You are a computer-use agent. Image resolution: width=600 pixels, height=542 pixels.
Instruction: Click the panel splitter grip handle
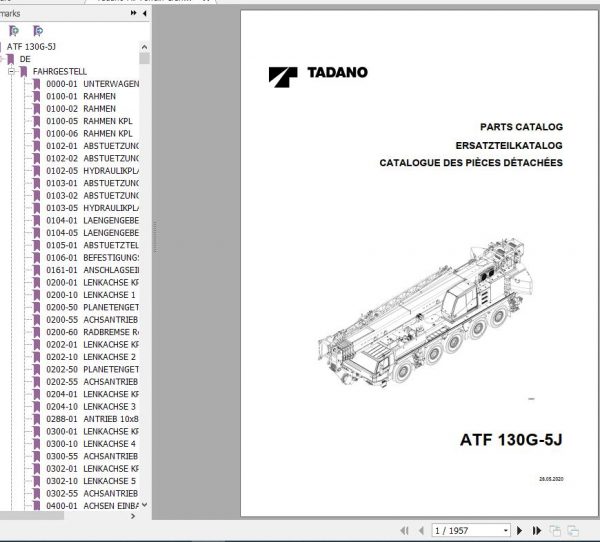click(x=155, y=236)
